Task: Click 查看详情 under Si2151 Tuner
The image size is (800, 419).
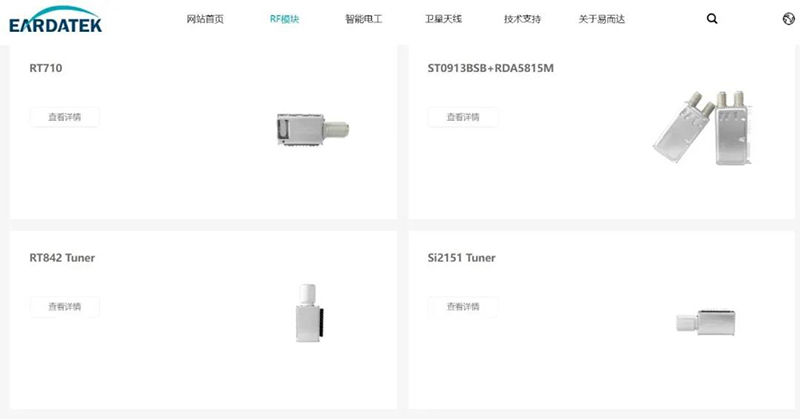Action: coord(463,307)
